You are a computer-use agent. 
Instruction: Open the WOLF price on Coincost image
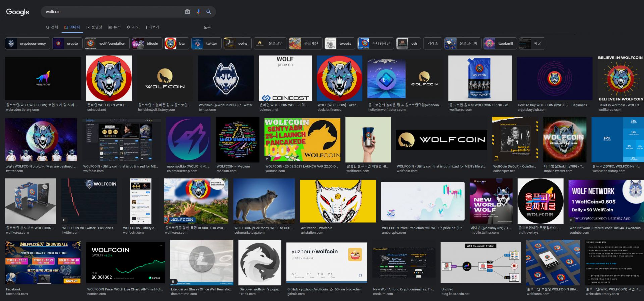pos(285,78)
